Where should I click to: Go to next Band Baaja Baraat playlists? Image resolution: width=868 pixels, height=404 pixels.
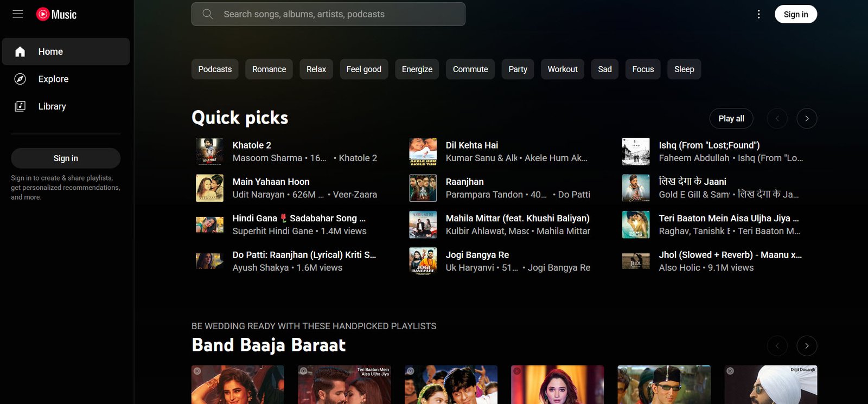[807, 346]
